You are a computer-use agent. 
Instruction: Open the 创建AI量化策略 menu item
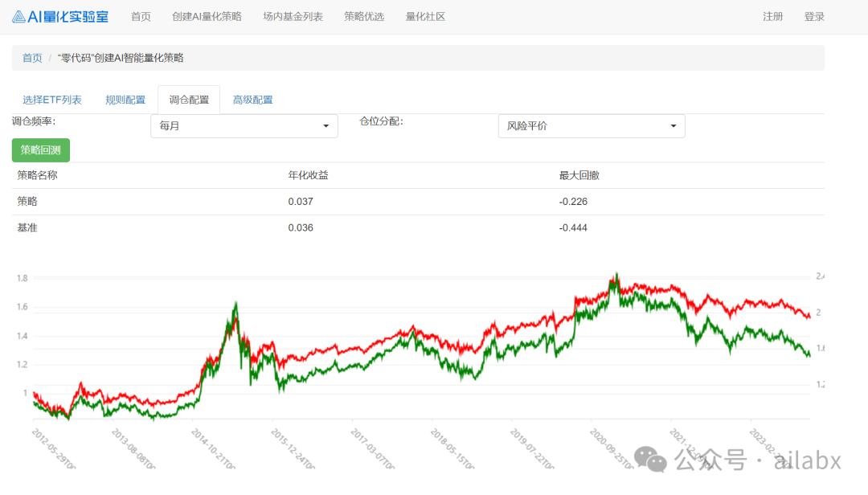pyautogui.click(x=207, y=15)
